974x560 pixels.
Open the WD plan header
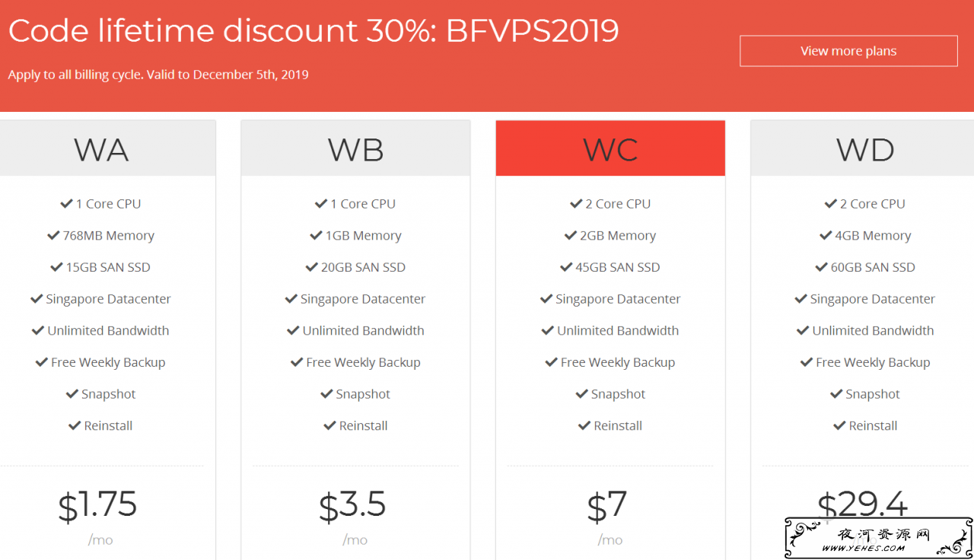click(864, 148)
